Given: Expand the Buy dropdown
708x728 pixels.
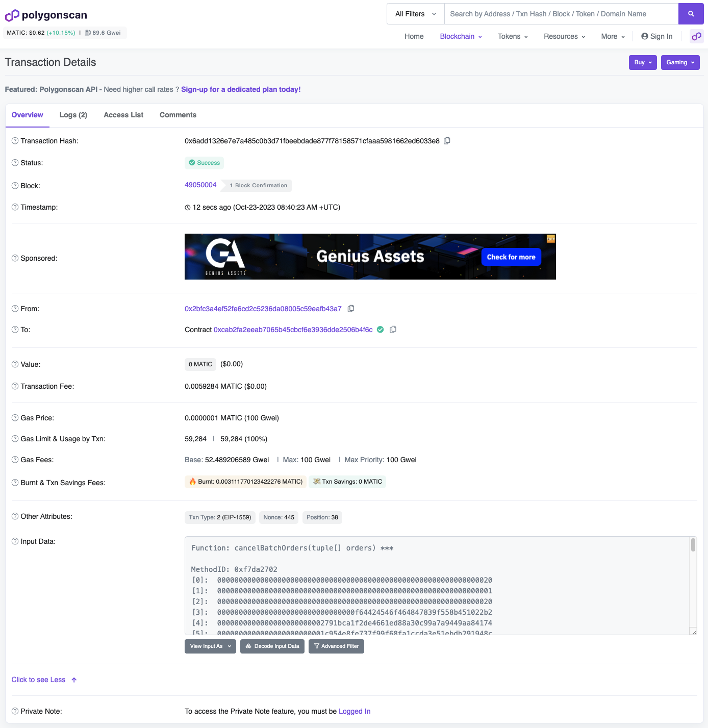Looking at the screenshot, I should click(642, 62).
